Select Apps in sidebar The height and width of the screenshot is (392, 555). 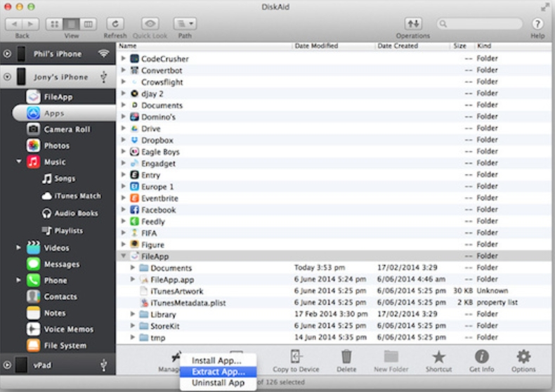[x=64, y=113]
